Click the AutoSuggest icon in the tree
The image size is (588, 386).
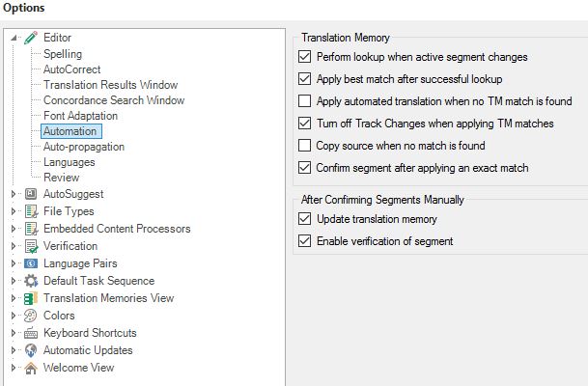[x=31, y=194]
